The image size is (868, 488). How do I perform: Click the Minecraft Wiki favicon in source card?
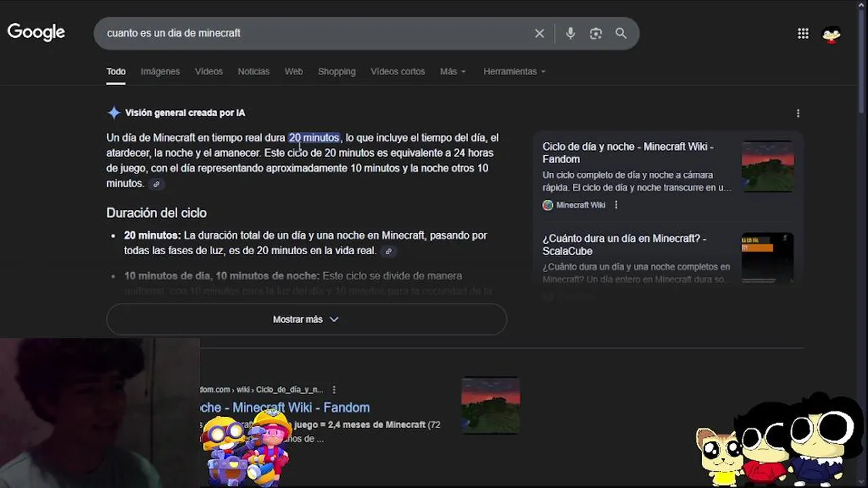[x=548, y=205]
